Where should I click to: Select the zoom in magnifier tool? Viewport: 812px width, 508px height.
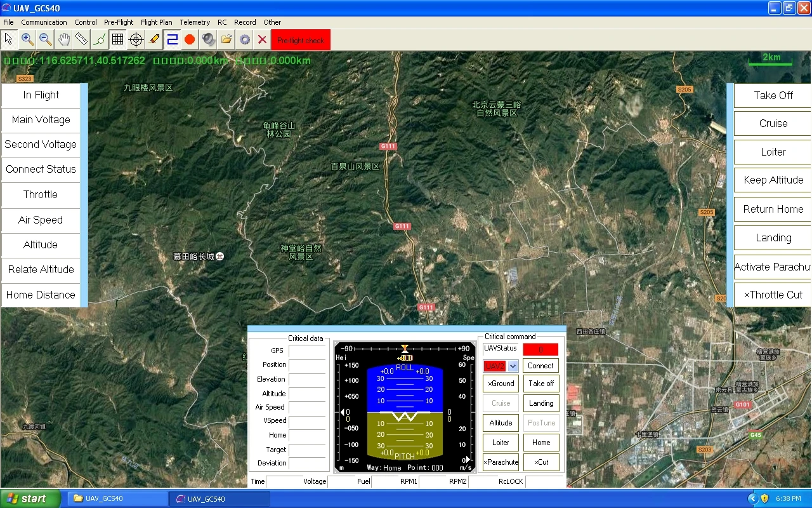tap(27, 39)
